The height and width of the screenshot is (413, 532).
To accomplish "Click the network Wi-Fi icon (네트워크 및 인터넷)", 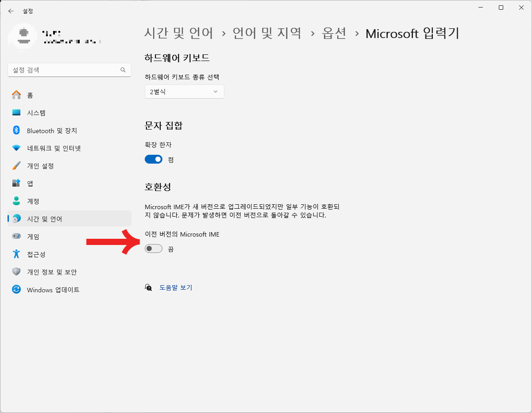I will point(16,148).
